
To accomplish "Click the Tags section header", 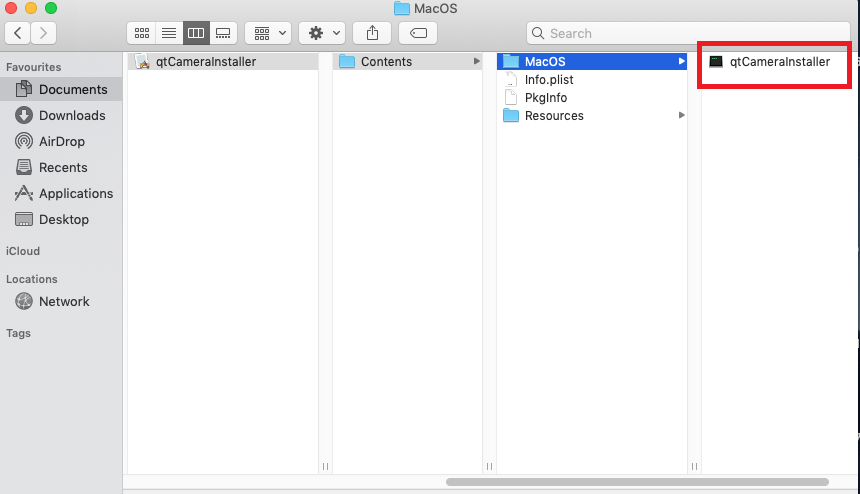I will [18, 333].
